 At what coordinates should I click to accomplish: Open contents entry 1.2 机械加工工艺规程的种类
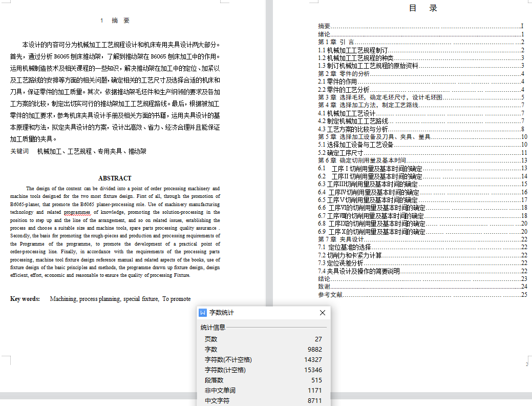coord(421,58)
